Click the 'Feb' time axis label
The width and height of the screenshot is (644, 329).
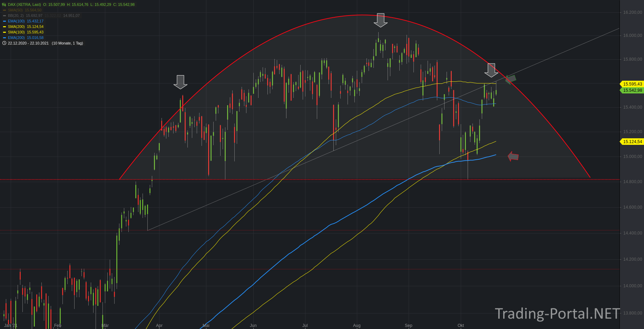(x=58, y=326)
